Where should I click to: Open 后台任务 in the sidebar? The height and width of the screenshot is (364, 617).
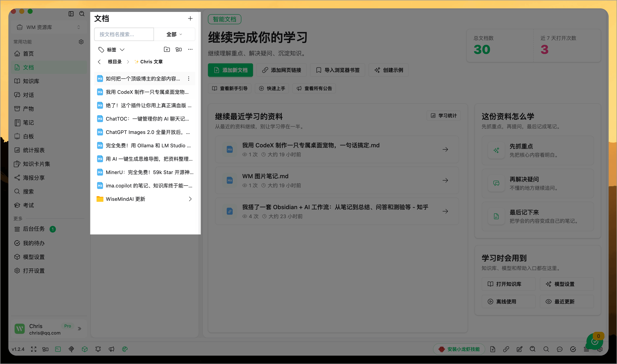49,229
